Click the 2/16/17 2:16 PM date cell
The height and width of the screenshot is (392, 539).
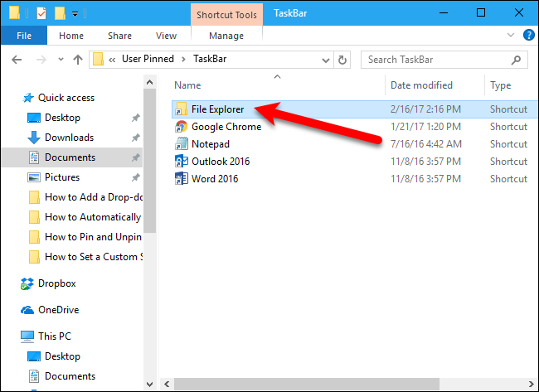click(425, 109)
